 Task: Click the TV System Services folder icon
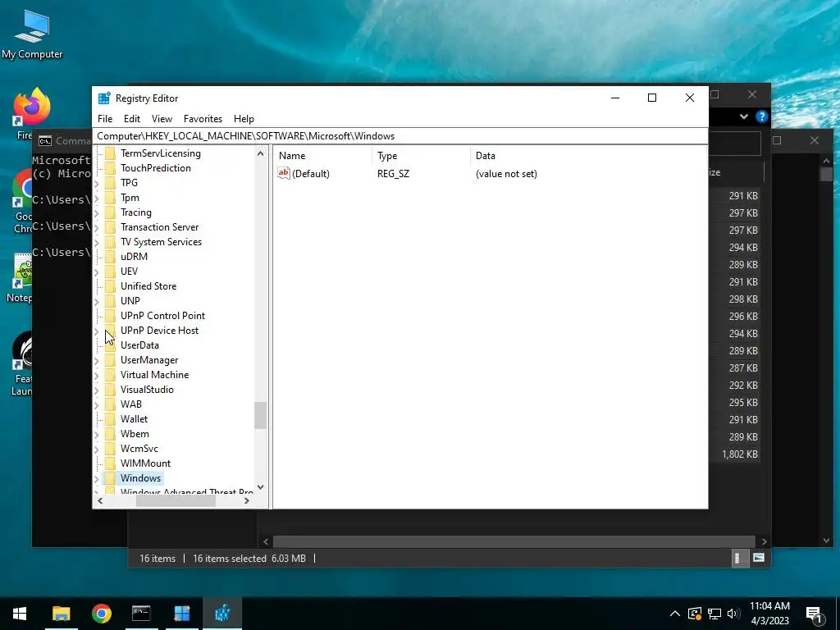click(x=110, y=242)
